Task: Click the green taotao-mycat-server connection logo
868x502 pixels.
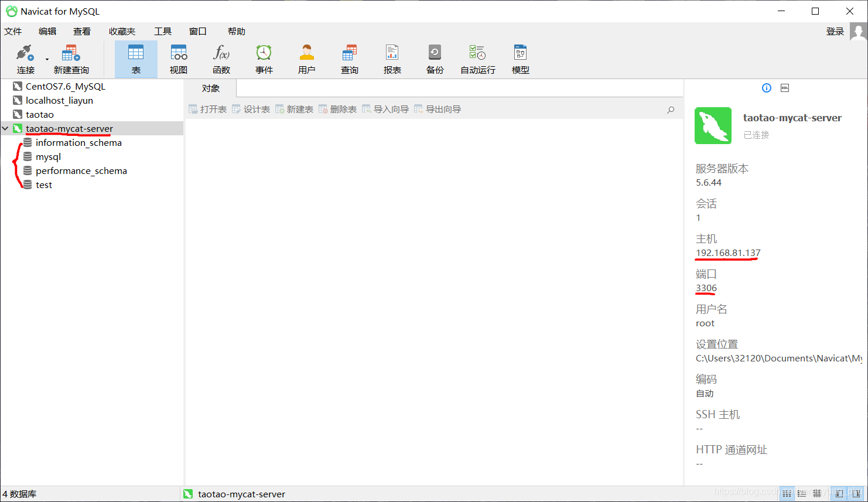Action: pos(713,125)
